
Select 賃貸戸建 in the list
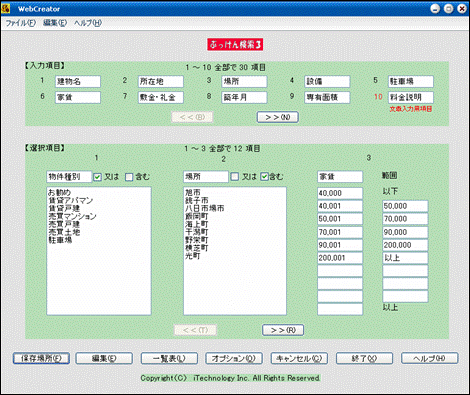[x=64, y=208]
